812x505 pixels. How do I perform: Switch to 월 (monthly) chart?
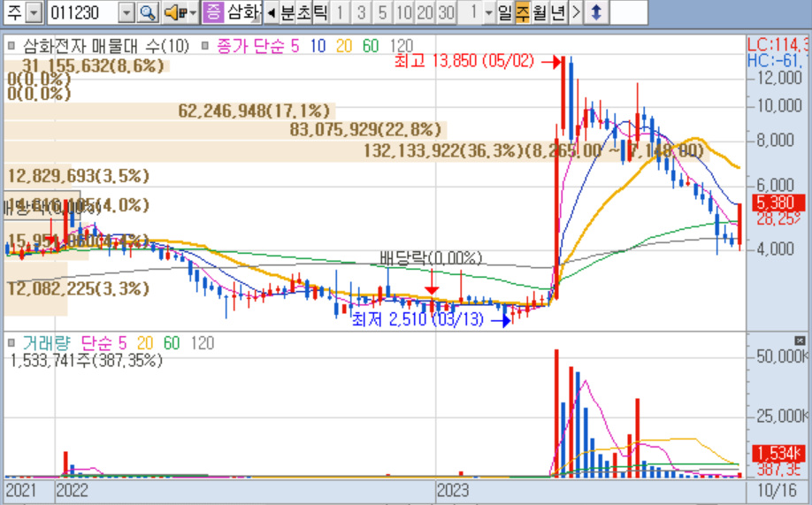pos(540,13)
